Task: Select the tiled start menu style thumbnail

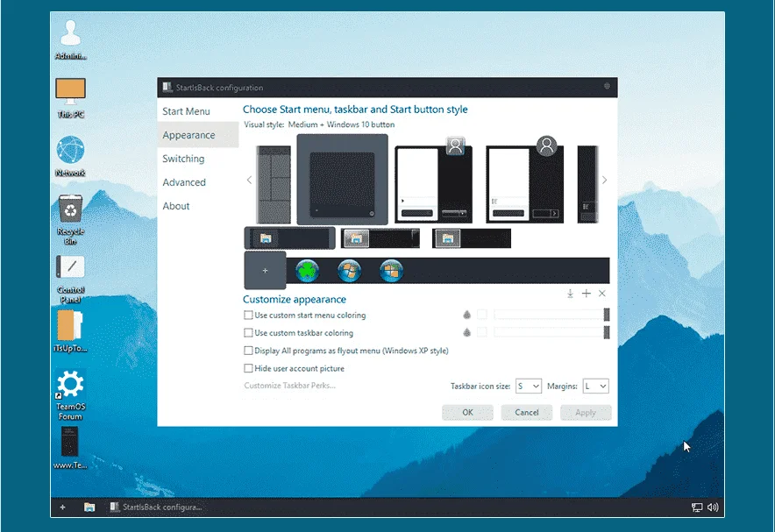Action: [274, 184]
